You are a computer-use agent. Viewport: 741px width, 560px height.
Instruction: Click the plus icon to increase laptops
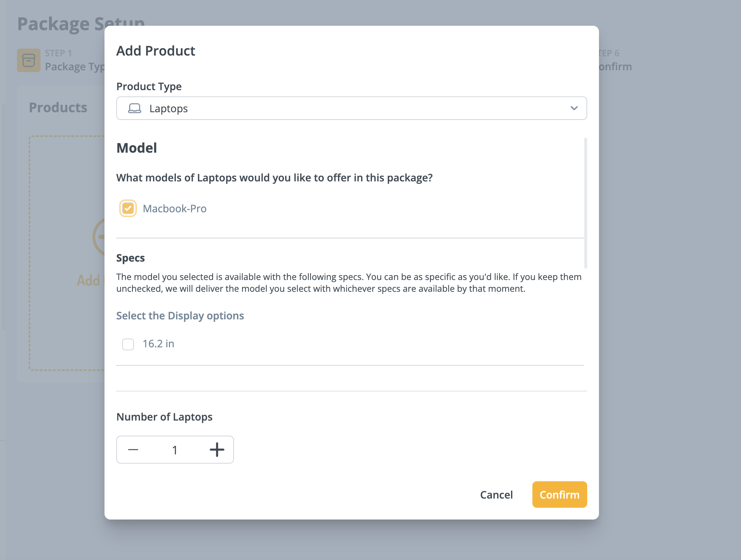[x=217, y=450]
